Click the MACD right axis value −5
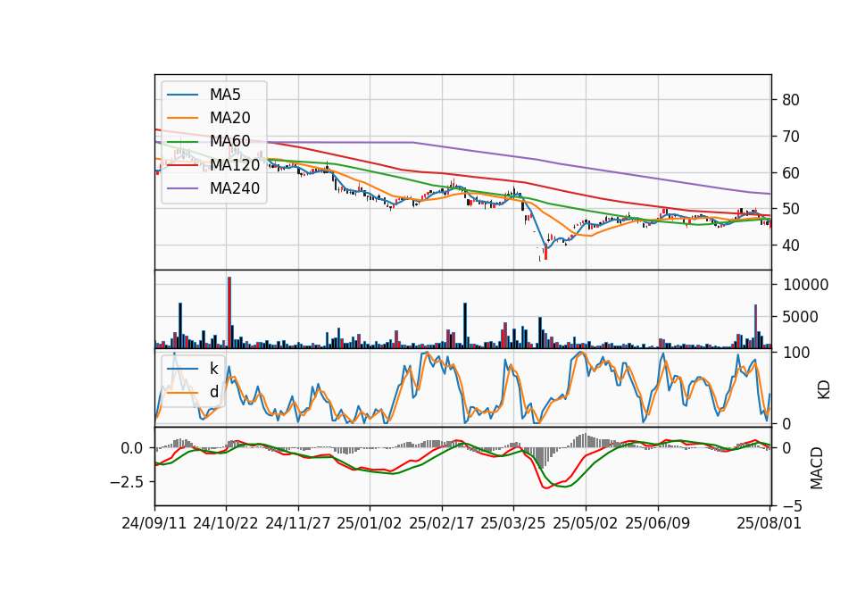 pyautogui.click(x=792, y=507)
